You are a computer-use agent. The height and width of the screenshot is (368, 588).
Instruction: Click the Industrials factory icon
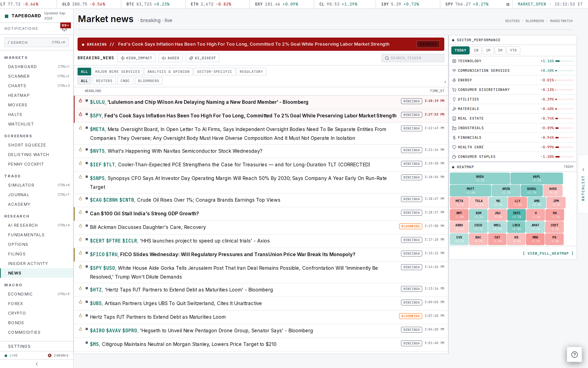[454, 128]
